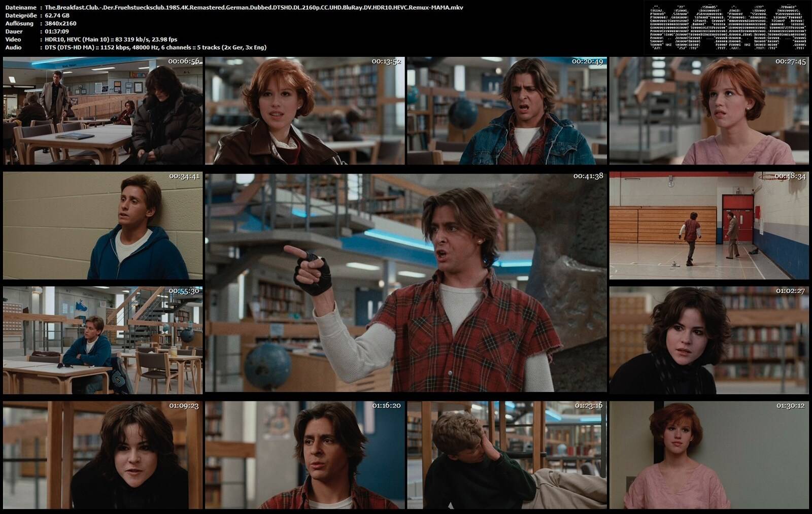Open the gym scene thumbnail stamped 00:48:34
The image size is (812, 514).
[x=709, y=225]
